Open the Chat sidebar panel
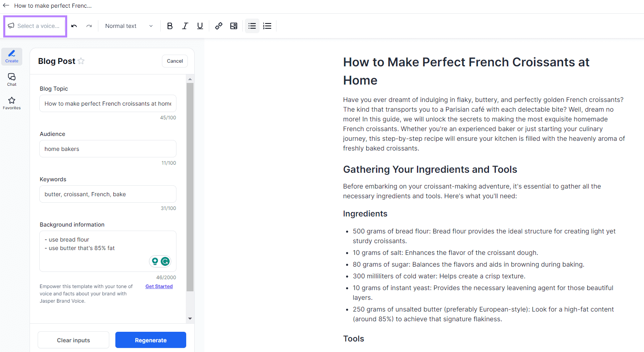Screen dimensions: 644x352 [x=11, y=79]
